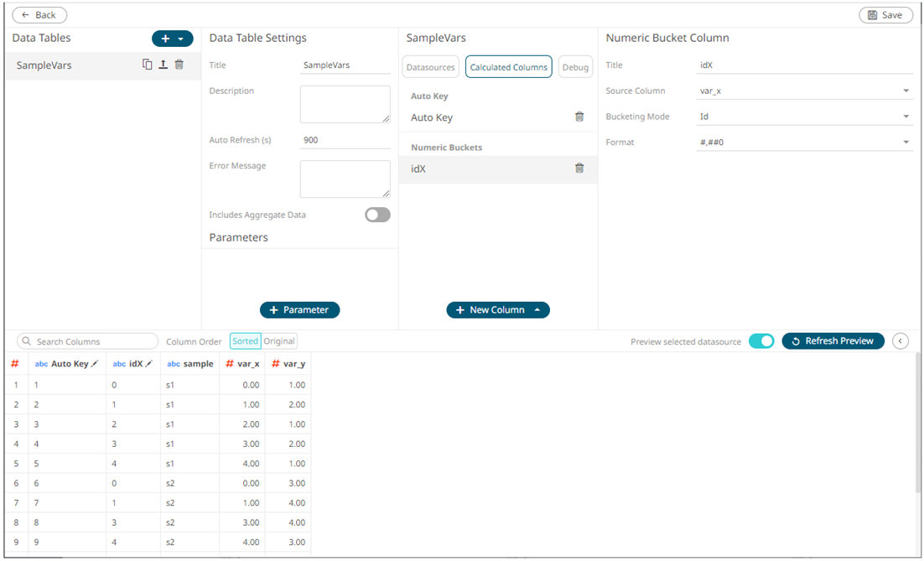The height and width of the screenshot is (561, 924).
Task: Delete the SampleVars data table
Action: click(x=179, y=65)
